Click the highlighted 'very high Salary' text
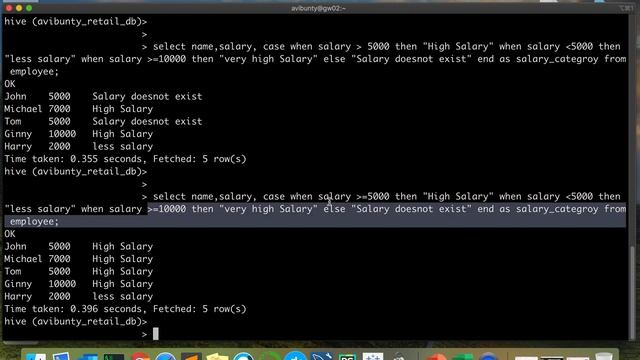Screen dimensions: 640x360 point(268,209)
